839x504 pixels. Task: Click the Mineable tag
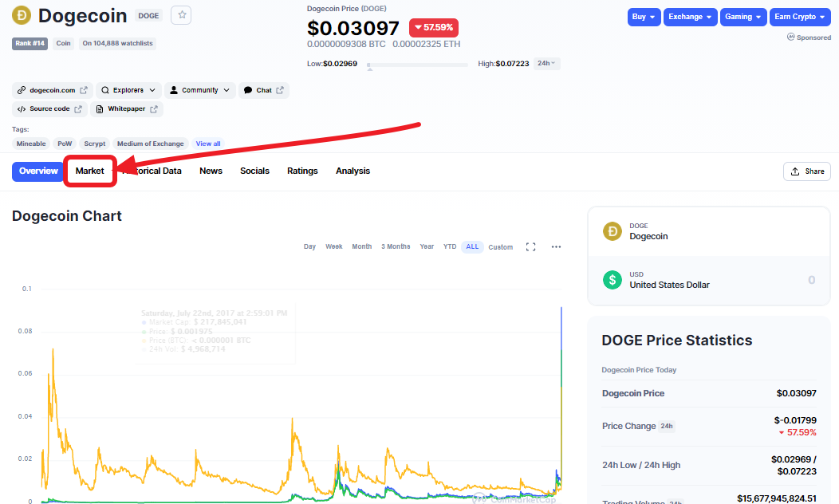[31, 144]
